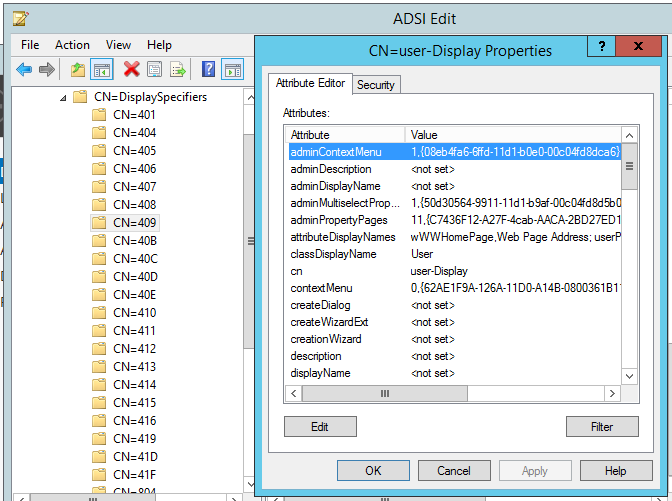Click the blue Help toolbar icon

pos(208,69)
